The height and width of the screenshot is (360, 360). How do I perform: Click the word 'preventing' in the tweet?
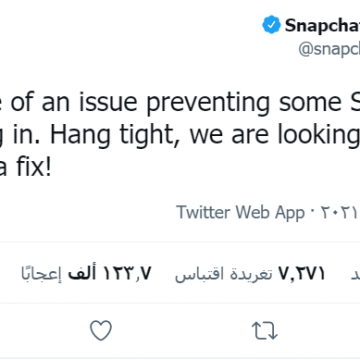208,103
